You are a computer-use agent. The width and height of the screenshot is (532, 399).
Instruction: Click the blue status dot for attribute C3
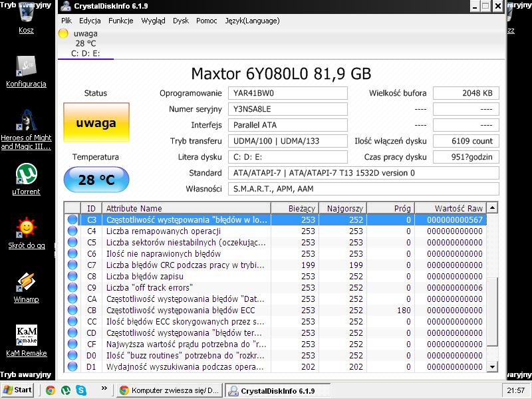pyautogui.click(x=72, y=219)
